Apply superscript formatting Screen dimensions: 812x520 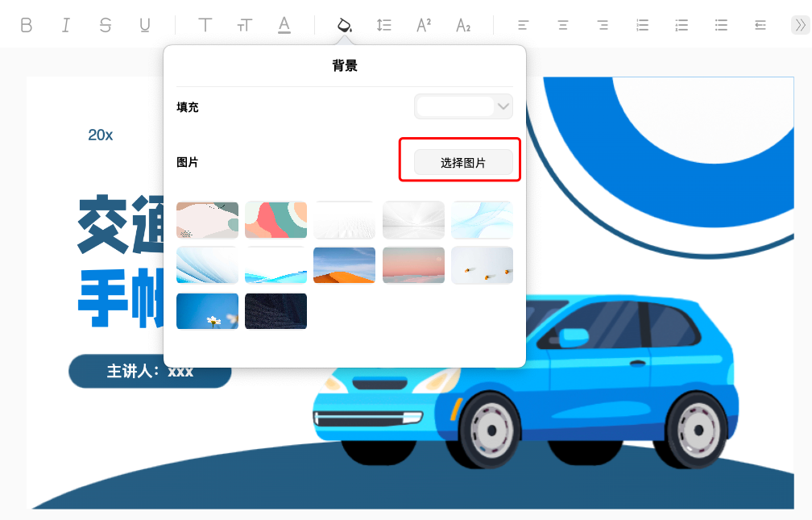(x=422, y=24)
